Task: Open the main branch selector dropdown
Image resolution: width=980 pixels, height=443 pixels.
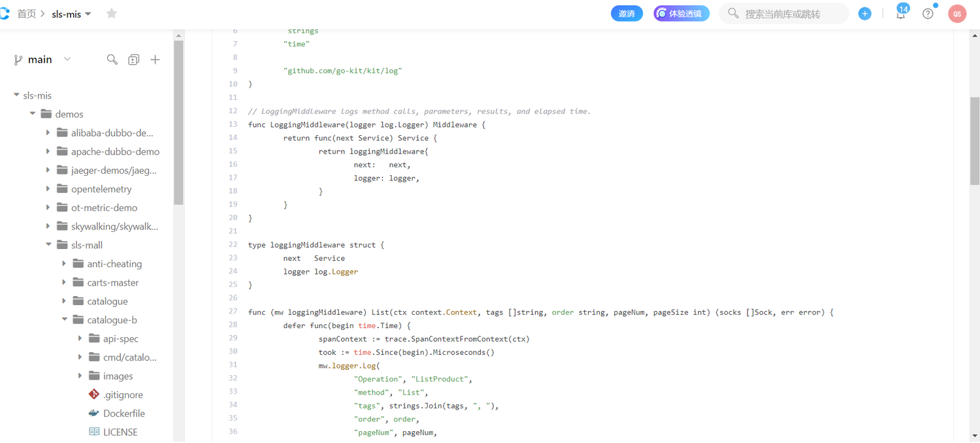Action: 42,59
